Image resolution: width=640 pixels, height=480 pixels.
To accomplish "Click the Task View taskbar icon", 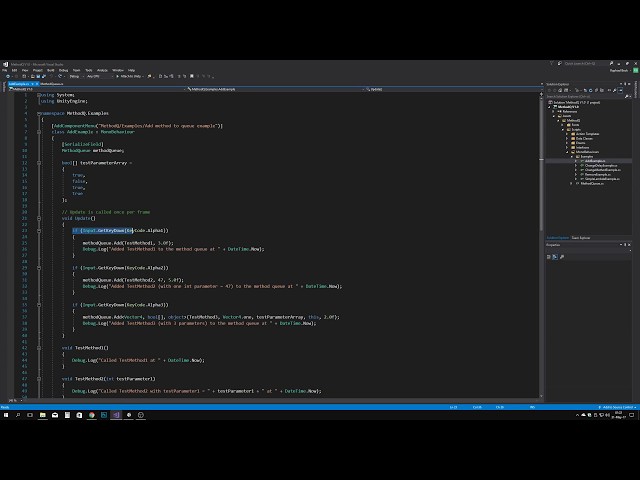I will (x=30, y=415).
